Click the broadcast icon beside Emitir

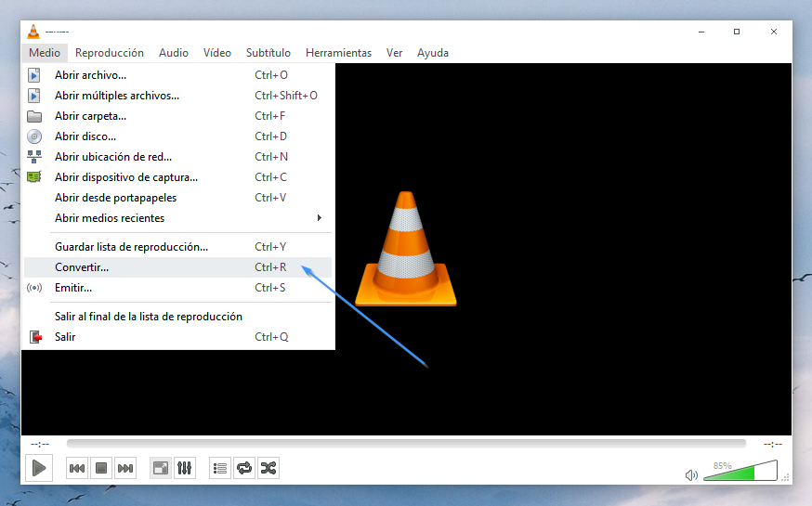click(x=34, y=288)
